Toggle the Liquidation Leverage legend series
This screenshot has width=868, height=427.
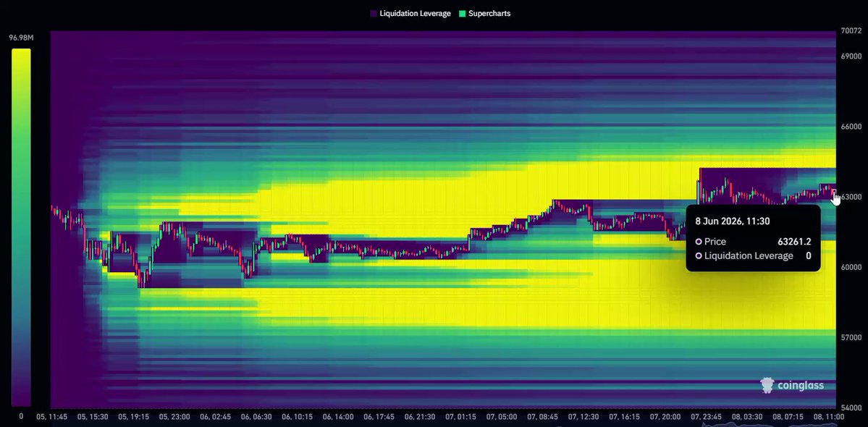click(x=410, y=13)
